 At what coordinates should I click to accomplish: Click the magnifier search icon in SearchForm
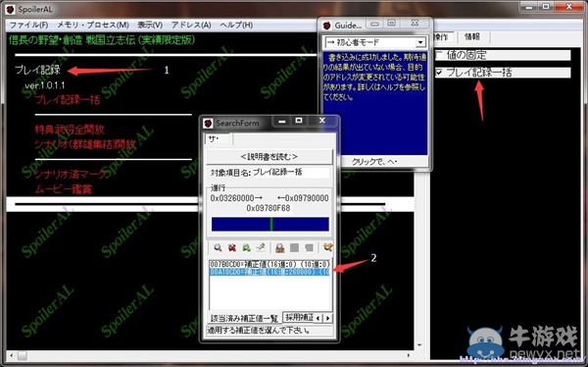tap(218, 247)
